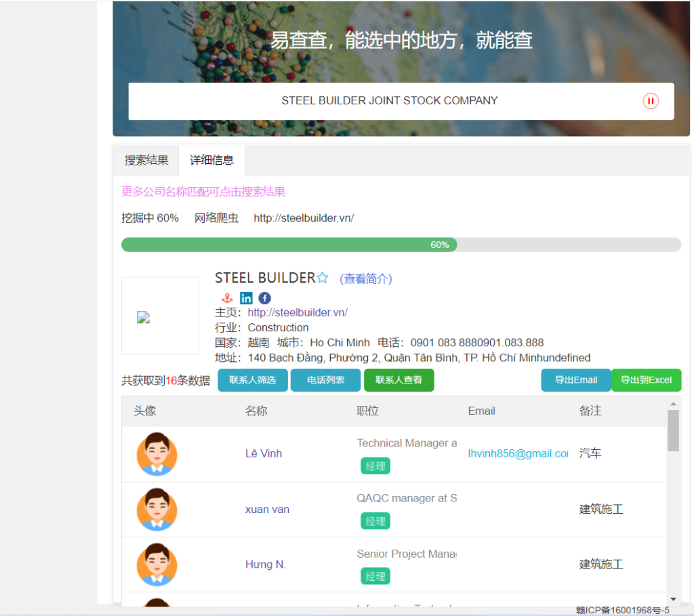This screenshot has height=616, width=694.
Task: Export contacts with 导出Email button
Action: pyautogui.click(x=575, y=380)
